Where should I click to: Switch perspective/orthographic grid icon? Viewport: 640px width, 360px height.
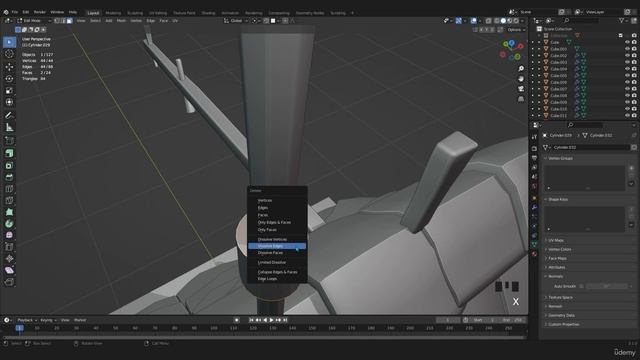pyautogui.click(x=521, y=99)
